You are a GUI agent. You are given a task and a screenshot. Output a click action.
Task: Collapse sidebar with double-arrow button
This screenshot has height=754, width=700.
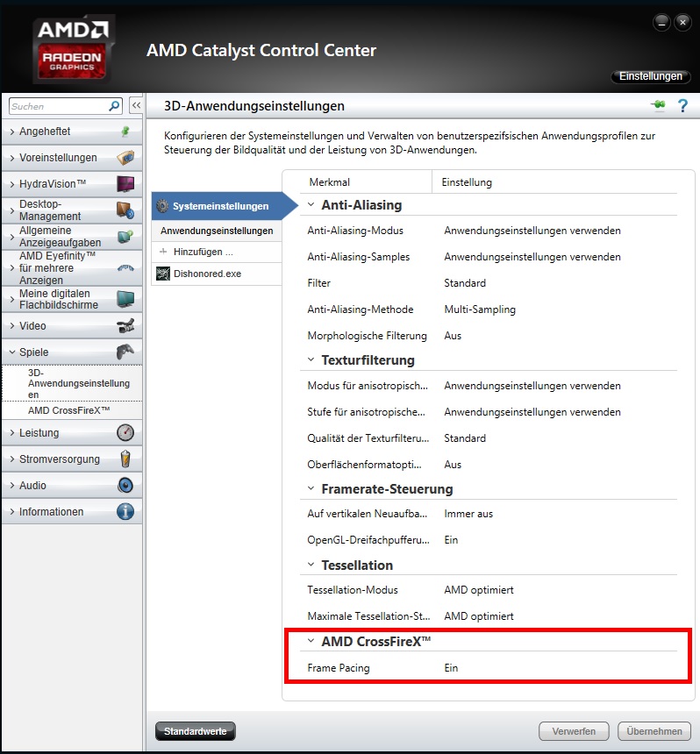(x=136, y=106)
